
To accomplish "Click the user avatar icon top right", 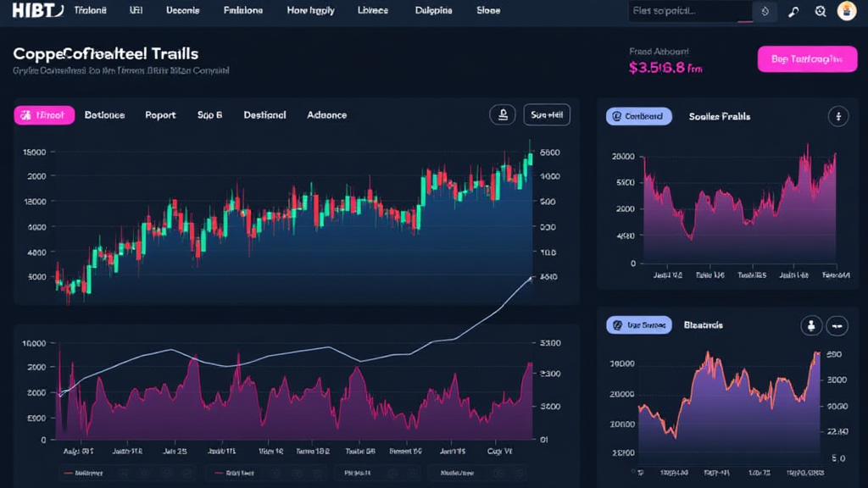I will (846, 11).
